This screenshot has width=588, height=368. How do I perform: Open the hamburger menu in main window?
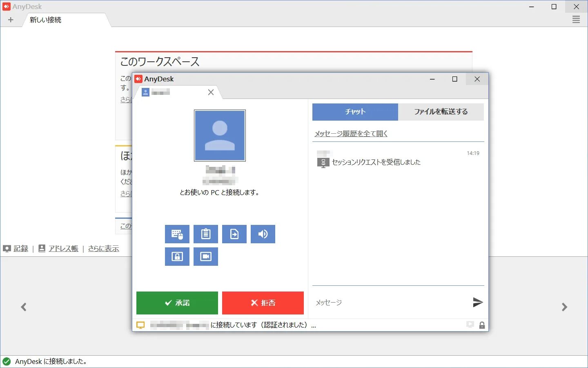tap(576, 19)
